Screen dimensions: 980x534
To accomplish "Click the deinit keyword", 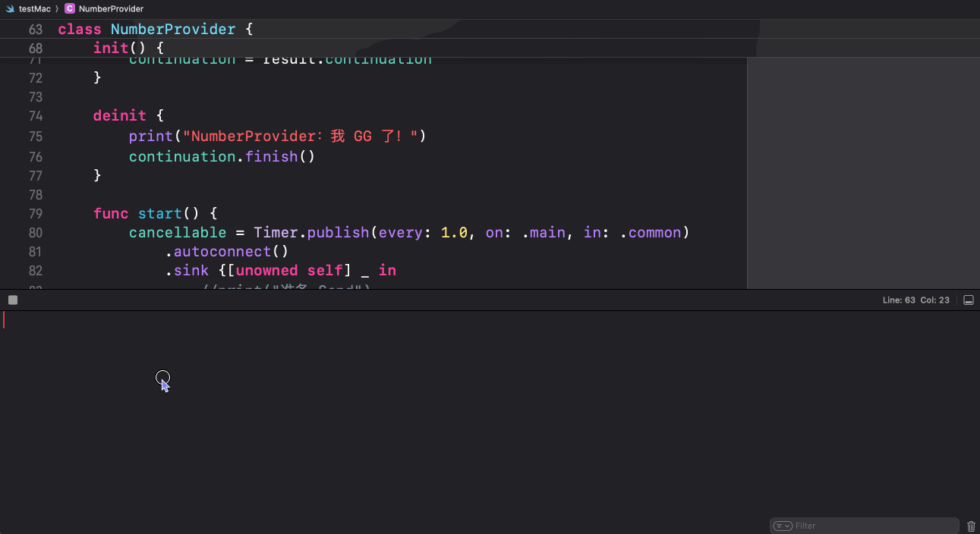I will click(120, 116).
